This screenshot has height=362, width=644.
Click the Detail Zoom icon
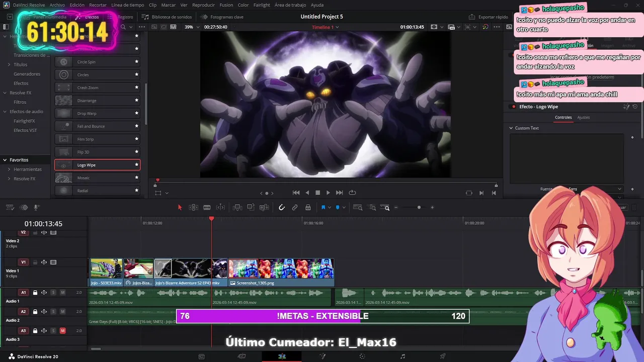click(372, 207)
